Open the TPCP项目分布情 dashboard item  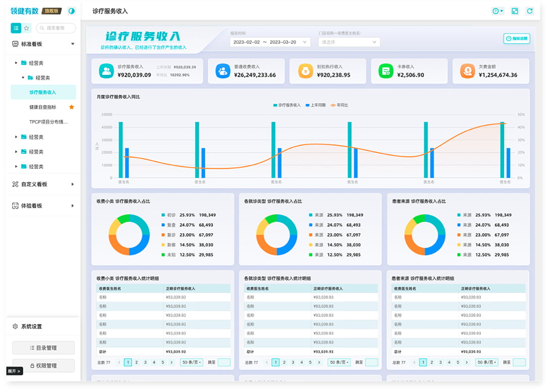tap(48, 122)
